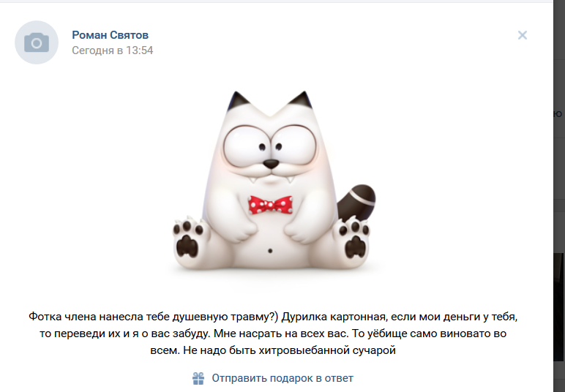Click the dark photo thumbnail behind overlay
The width and height of the screenshot is (565, 392).
[x=559, y=306]
